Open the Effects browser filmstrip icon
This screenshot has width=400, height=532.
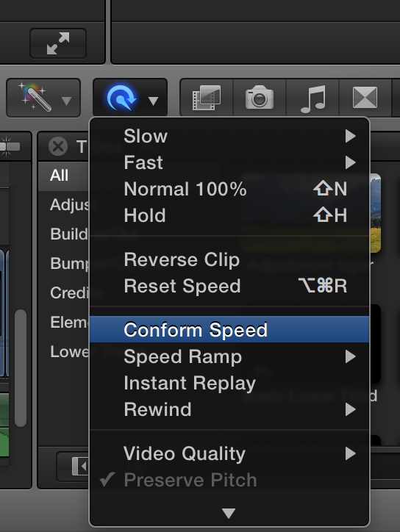click(207, 98)
